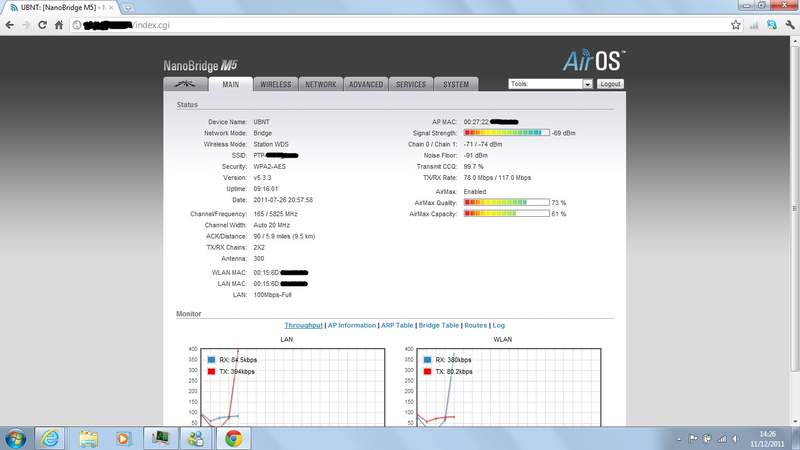
Task: Open the ADVANCED tab
Action: point(366,84)
